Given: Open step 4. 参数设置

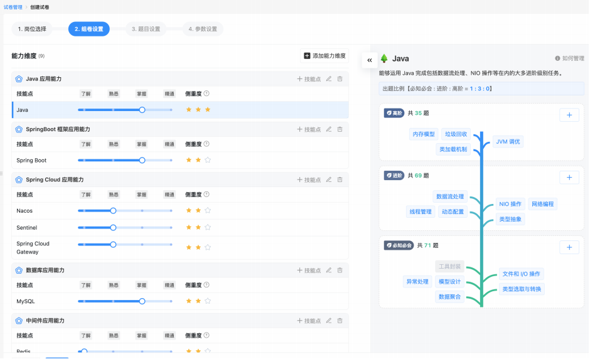Looking at the screenshot, I should [203, 29].
